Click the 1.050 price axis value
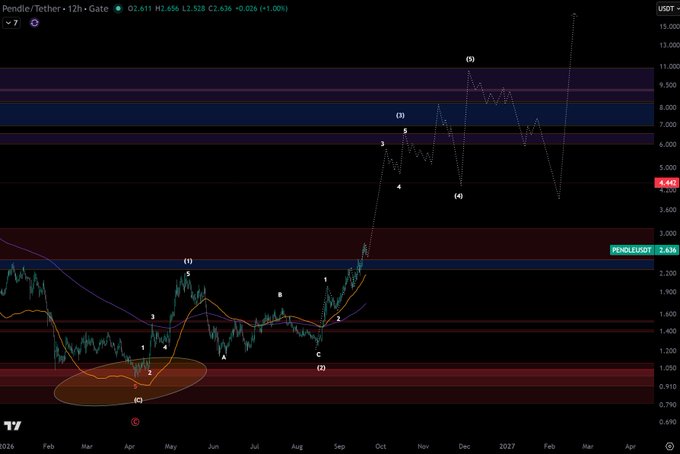The image size is (680, 454). pyautogui.click(x=668, y=368)
